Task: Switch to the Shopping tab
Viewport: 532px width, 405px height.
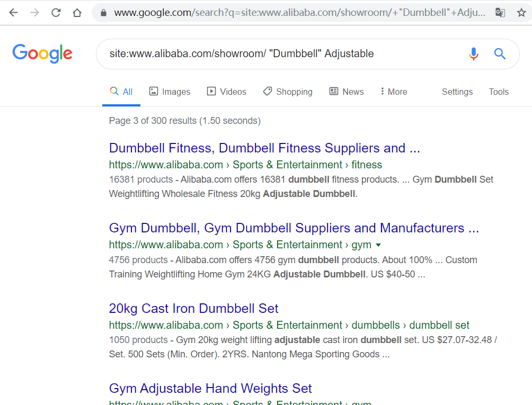Action: tap(288, 92)
